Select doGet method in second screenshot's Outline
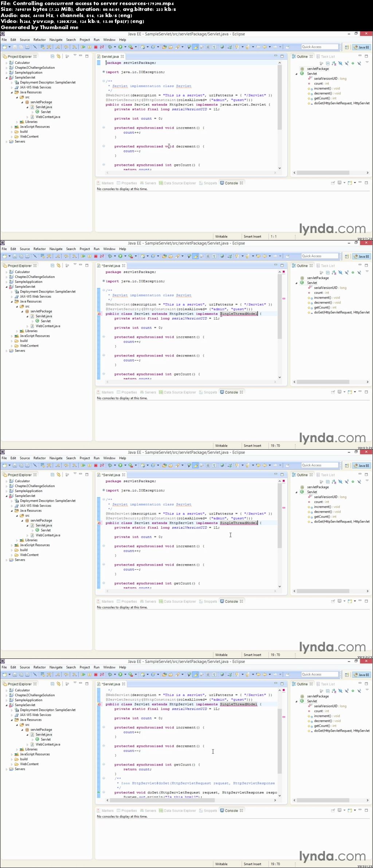Screen dimensions: 373x868 click(x=342, y=312)
